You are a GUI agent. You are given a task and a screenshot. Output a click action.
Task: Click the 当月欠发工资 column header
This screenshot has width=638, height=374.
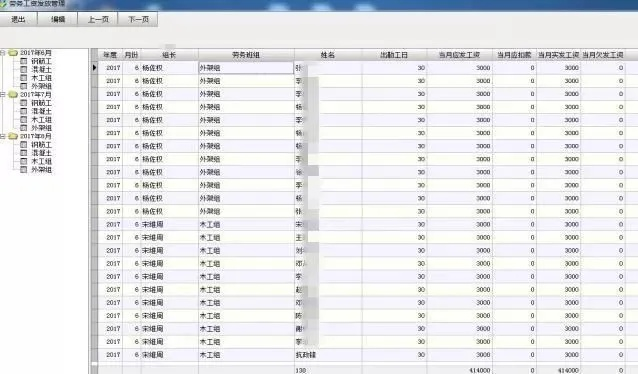click(603, 55)
